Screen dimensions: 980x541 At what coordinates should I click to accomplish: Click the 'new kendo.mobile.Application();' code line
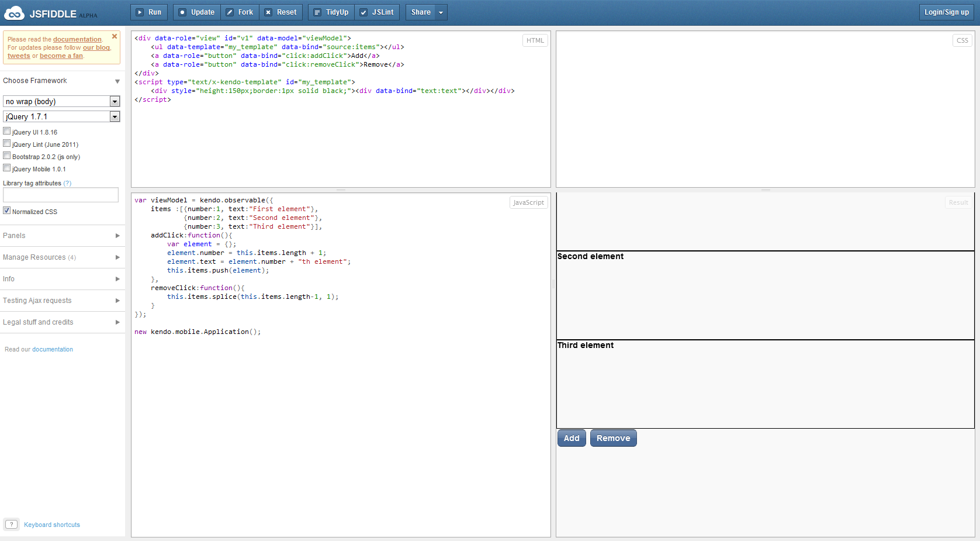pos(198,332)
